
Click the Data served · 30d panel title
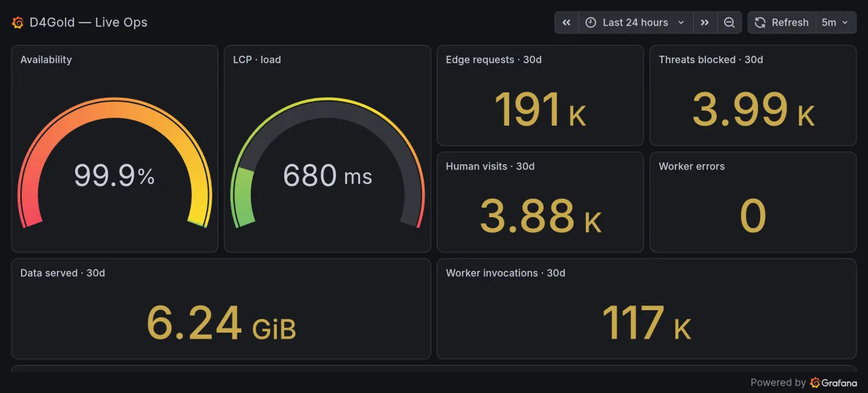62,273
